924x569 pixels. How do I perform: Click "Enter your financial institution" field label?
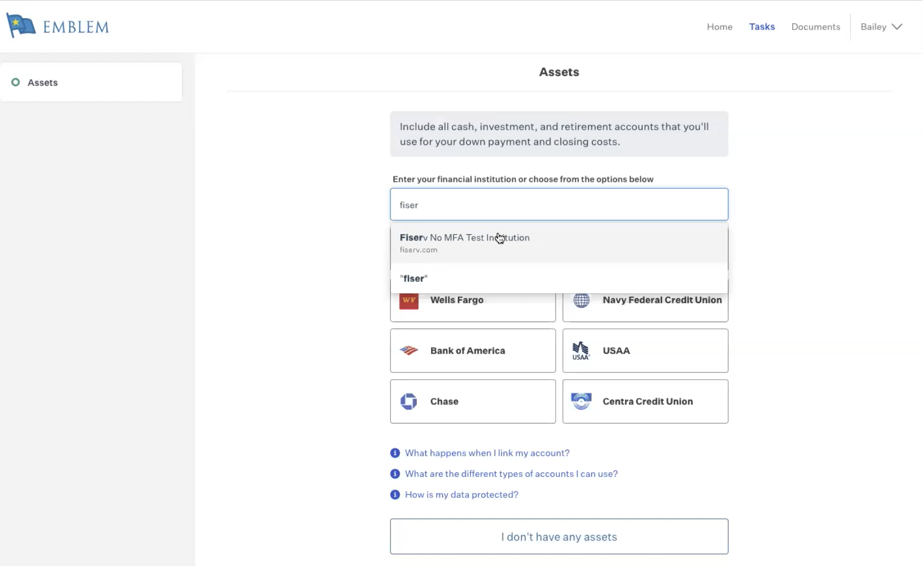coord(523,179)
